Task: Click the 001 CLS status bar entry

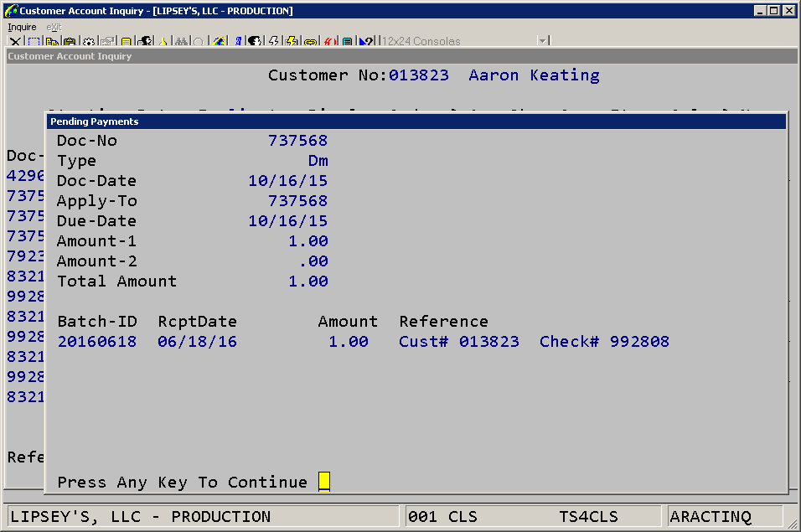Action: click(x=442, y=517)
